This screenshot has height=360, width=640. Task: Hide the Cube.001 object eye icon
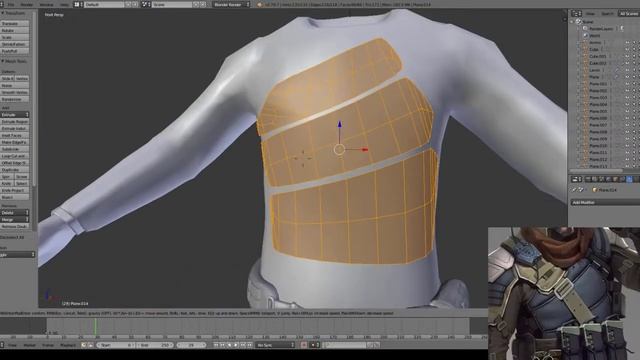point(627,56)
